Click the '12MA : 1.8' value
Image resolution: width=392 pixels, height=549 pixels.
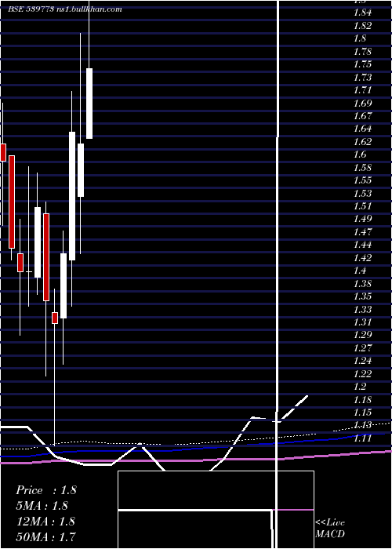click(x=45, y=521)
